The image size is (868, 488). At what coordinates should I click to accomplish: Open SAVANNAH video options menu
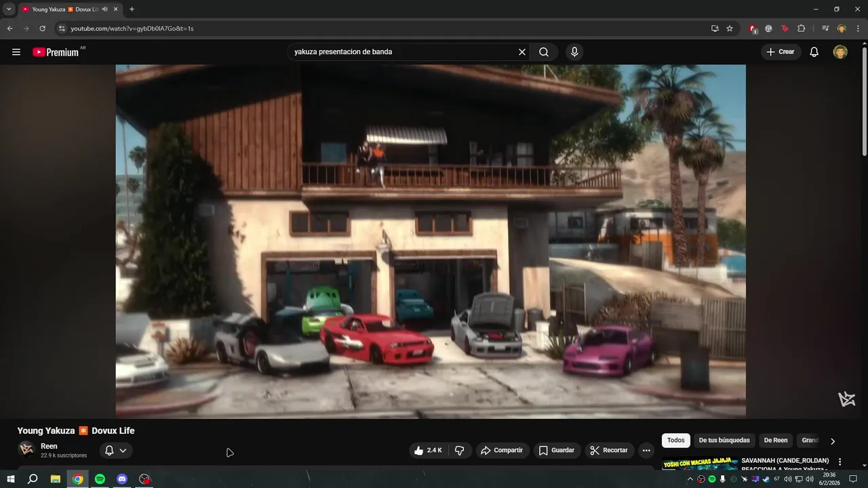tap(840, 462)
